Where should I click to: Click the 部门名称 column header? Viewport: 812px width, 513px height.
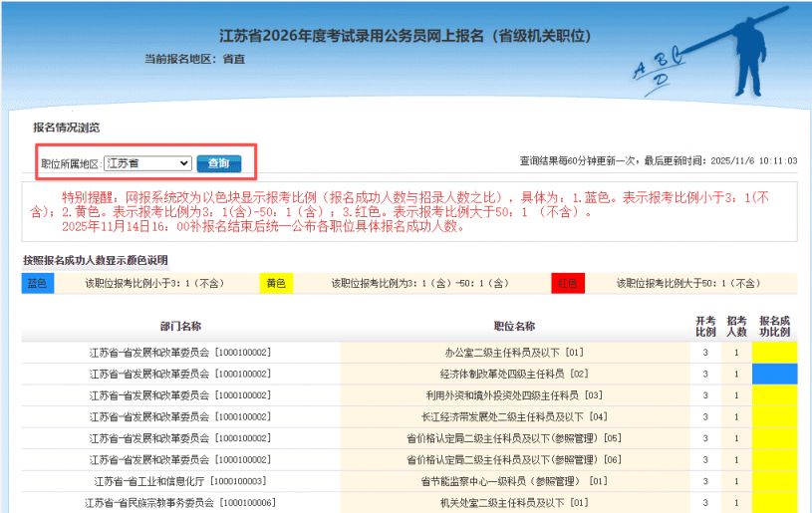[180, 326]
